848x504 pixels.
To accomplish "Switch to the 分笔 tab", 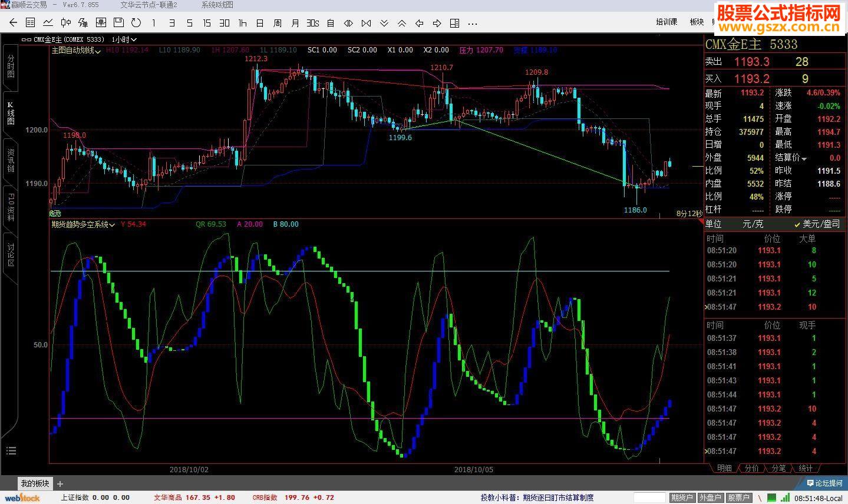I will 778,468.
